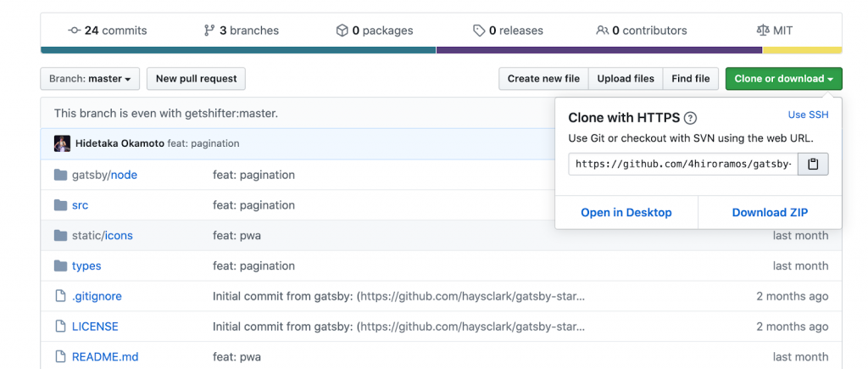Screen dimensions: 868x369
Task: View 0 contributors
Action: coord(642,31)
